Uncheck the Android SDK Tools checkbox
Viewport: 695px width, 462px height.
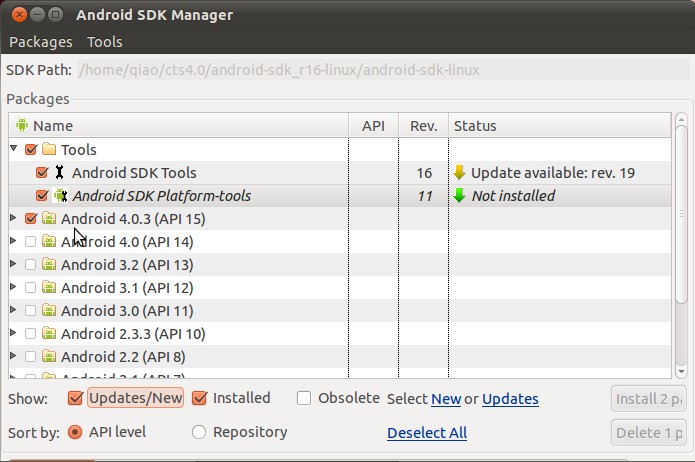tap(42, 172)
